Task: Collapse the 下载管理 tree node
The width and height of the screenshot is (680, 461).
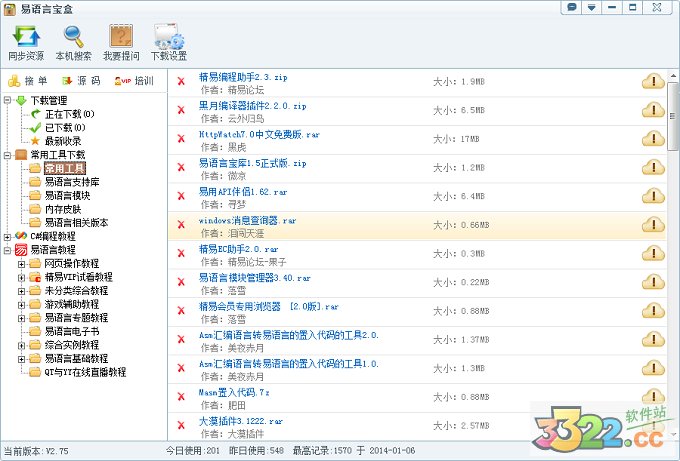Action: pyautogui.click(x=7, y=100)
